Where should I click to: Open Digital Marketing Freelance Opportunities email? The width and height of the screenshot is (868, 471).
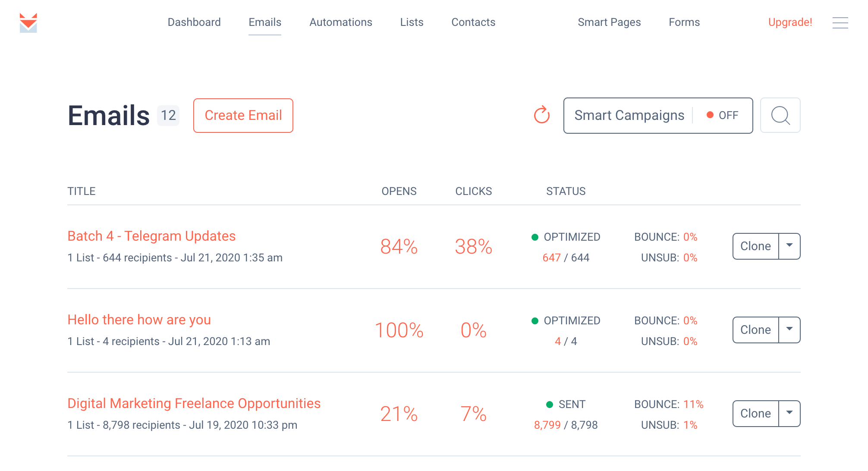click(x=194, y=403)
